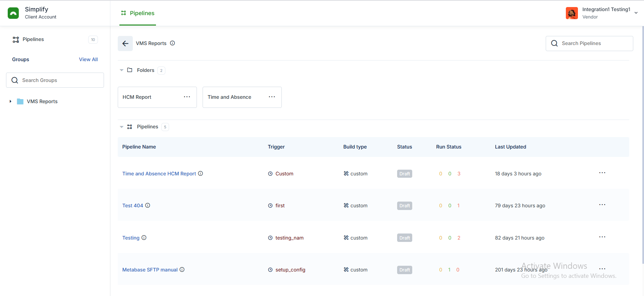This screenshot has width=644, height=296.
Task: Open View All groups link
Action: tap(88, 59)
